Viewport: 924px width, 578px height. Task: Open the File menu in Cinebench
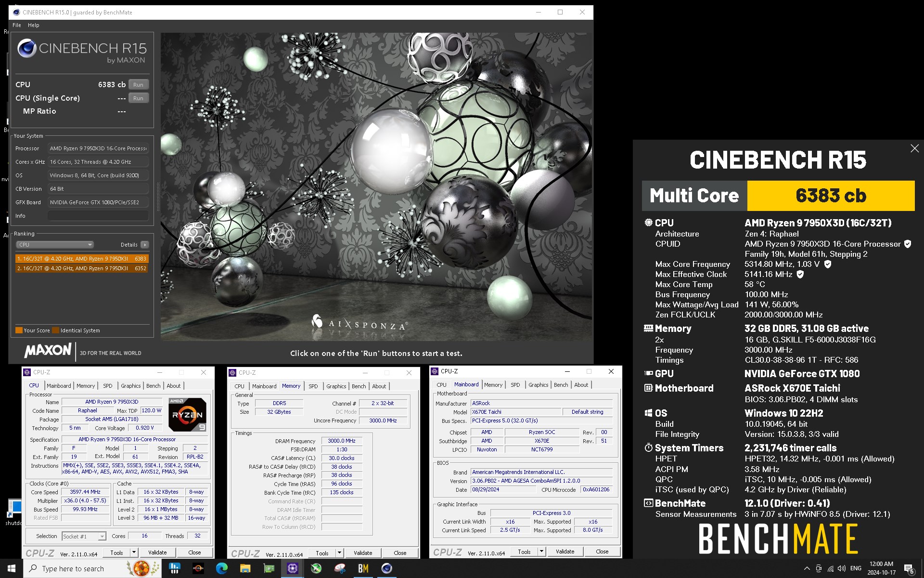[x=17, y=25]
